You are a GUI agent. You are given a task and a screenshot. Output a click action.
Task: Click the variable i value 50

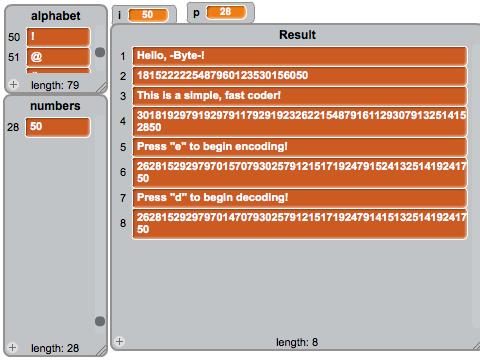(x=148, y=15)
